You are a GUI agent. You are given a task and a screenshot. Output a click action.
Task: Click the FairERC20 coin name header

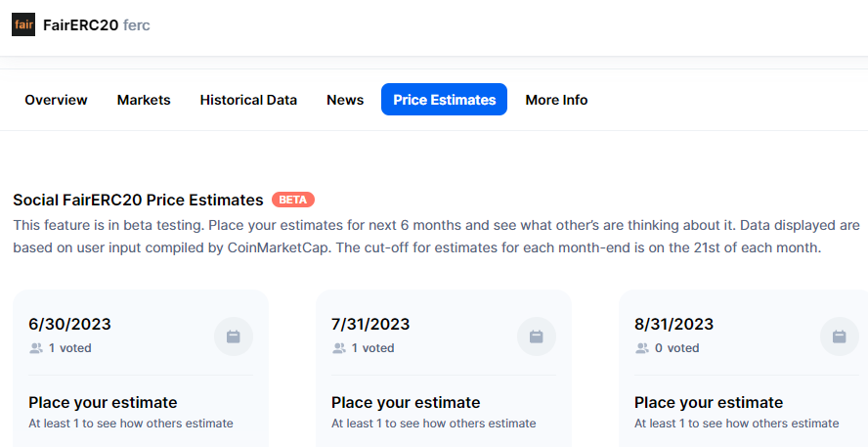coord(81,24)
